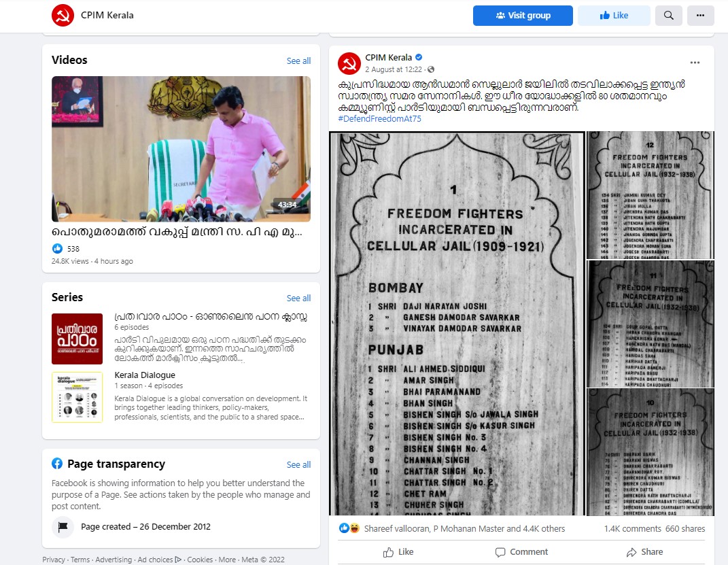Click the public globe privacy icon on post
This screenshot has width=728, height=565.
[431, 69]
